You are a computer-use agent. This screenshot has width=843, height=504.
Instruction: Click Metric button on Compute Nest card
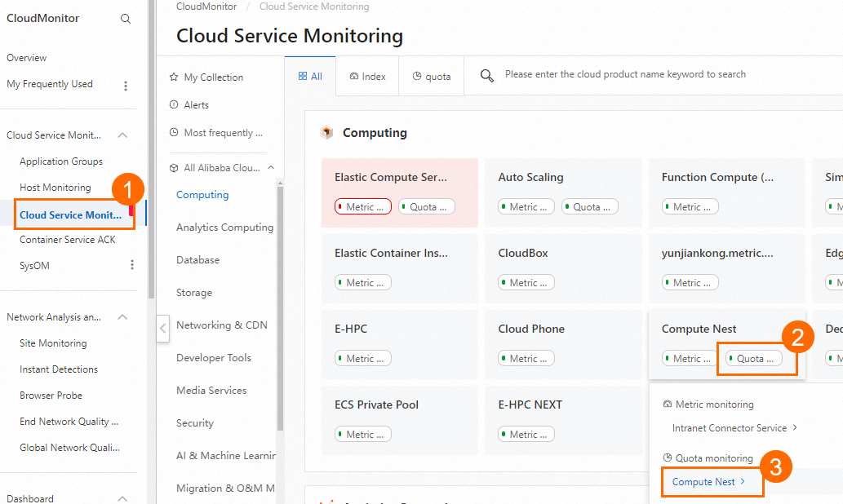pos(690,358)
